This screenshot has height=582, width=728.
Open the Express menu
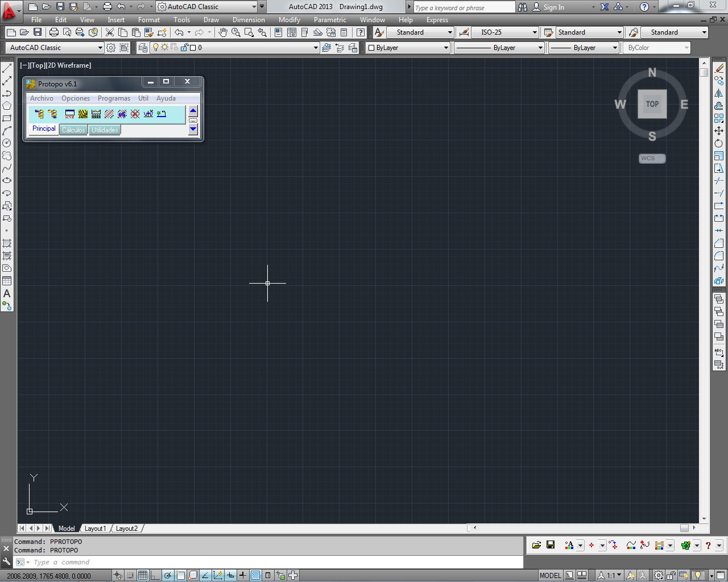coord(437,20)
